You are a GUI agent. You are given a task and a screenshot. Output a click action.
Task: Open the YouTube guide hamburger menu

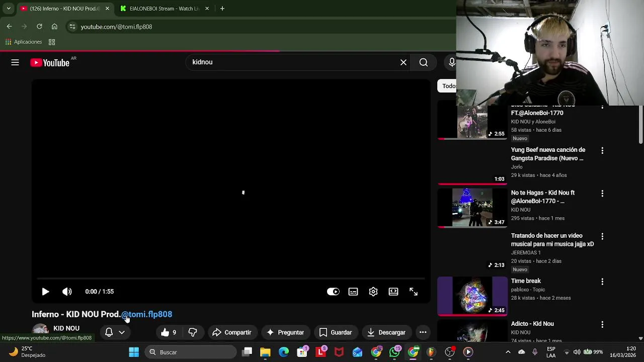(x=15, y=62)
